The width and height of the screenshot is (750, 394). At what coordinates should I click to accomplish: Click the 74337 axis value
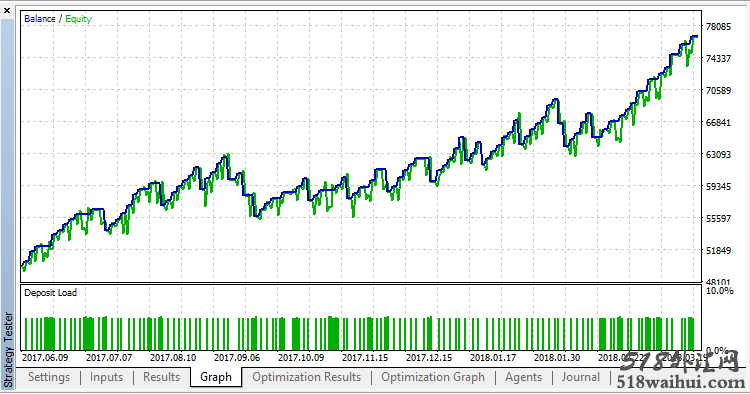pos(718,59)
